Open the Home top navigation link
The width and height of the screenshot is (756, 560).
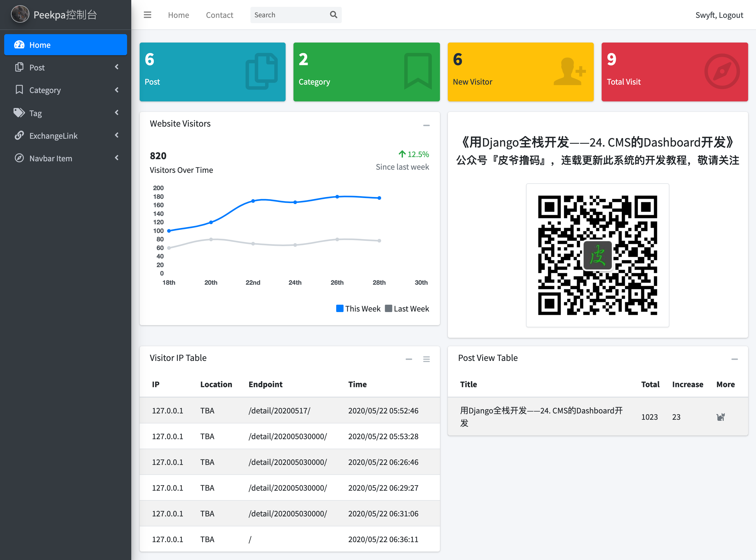[178, 15]
